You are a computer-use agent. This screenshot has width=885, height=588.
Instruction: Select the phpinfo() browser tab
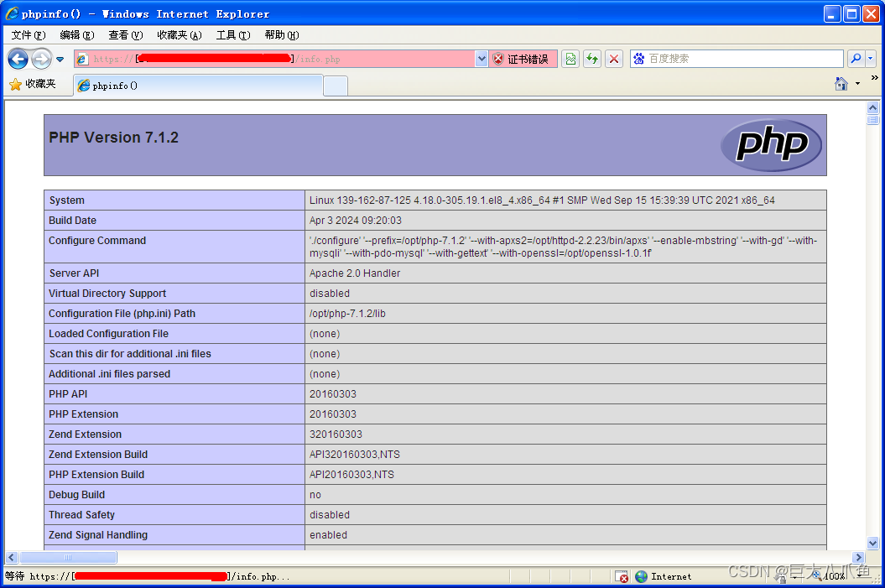click(x=199, y=86)
